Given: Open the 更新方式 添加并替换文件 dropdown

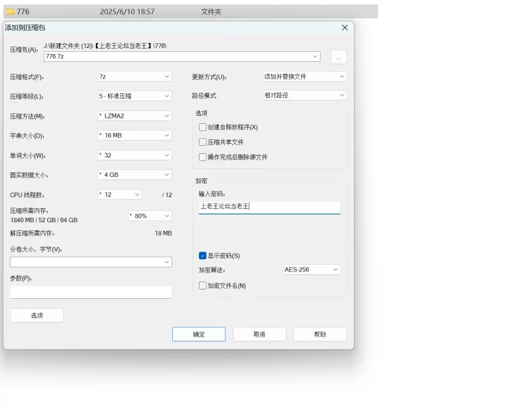Looking at the screenshot, I should point(305,77).
